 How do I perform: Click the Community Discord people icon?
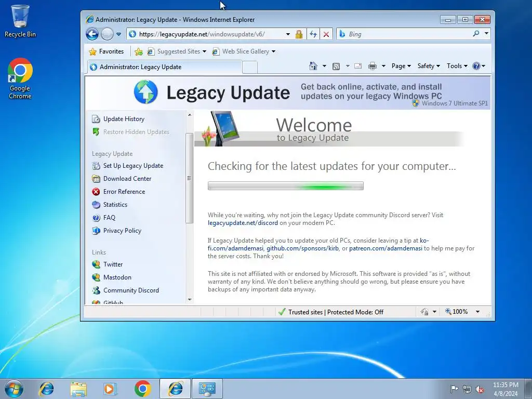(96, 290)
